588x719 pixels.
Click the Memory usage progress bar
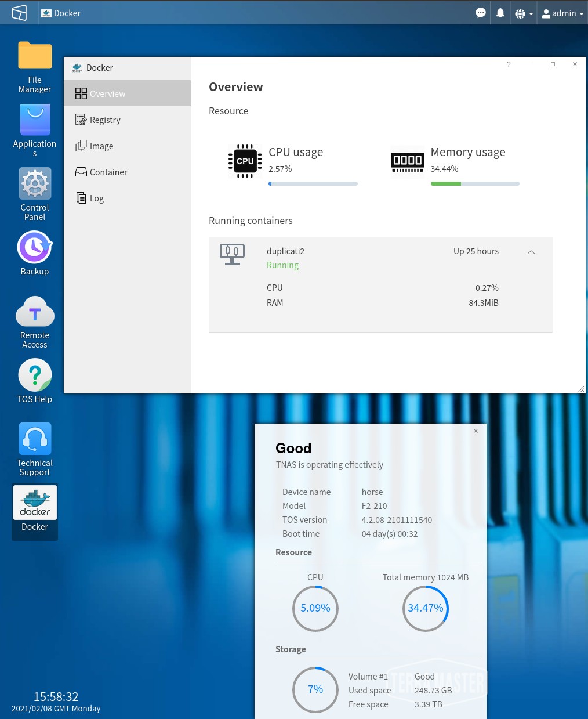point(475,183)
